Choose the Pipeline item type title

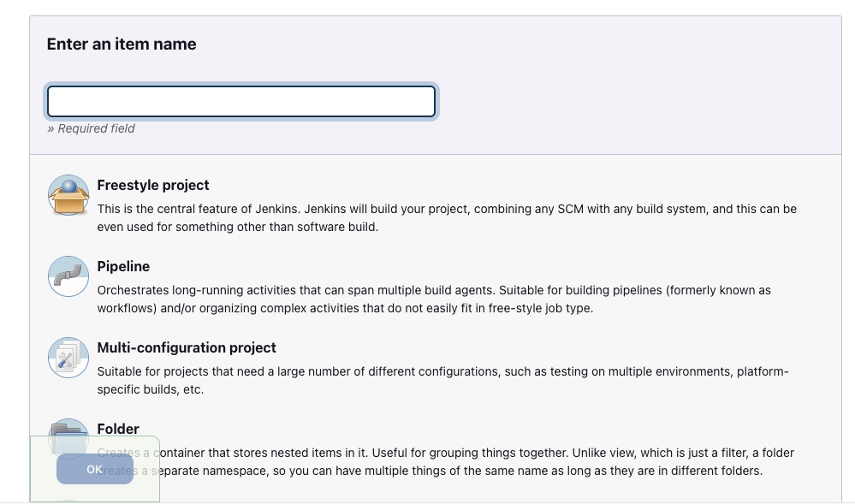click(123, 266)
